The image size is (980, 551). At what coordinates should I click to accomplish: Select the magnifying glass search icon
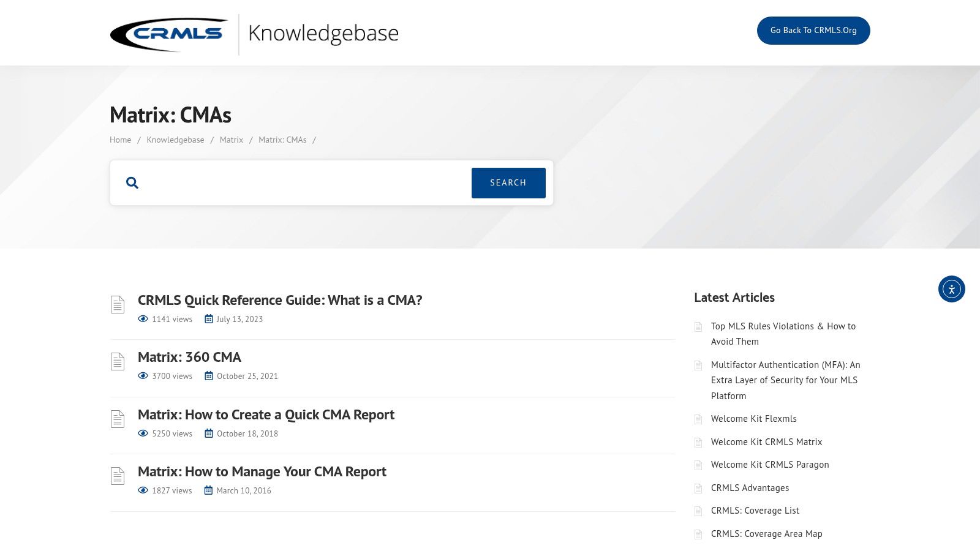132,182
